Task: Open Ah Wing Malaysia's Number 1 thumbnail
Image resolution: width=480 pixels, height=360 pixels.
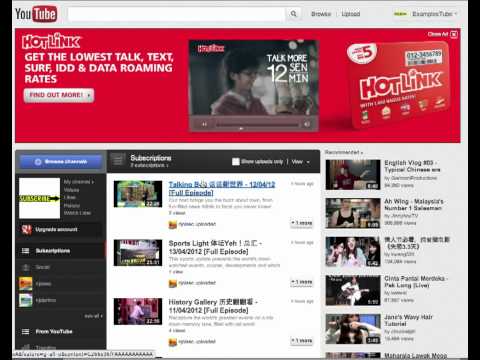Action: [x=353, y=213]
